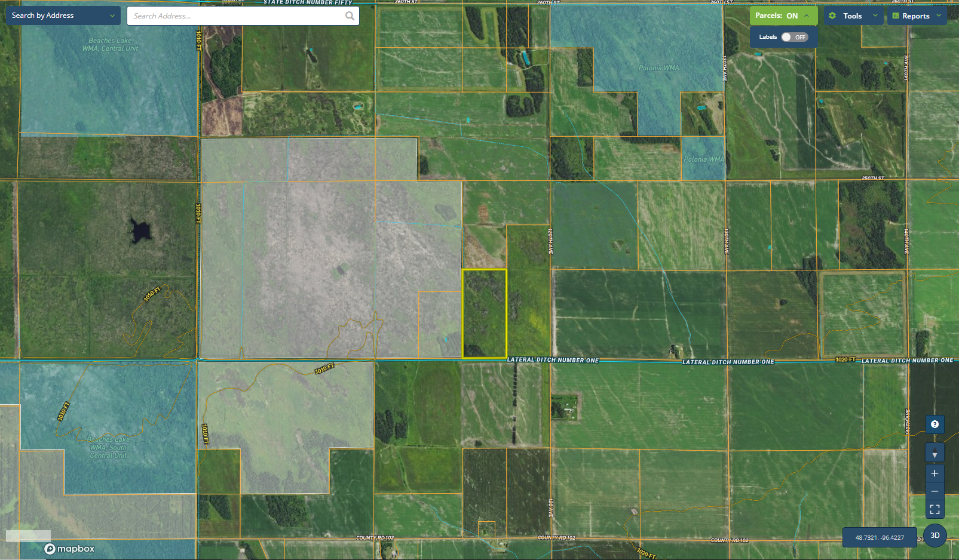Turn on the parcel Labels switch

click(793, 37)
